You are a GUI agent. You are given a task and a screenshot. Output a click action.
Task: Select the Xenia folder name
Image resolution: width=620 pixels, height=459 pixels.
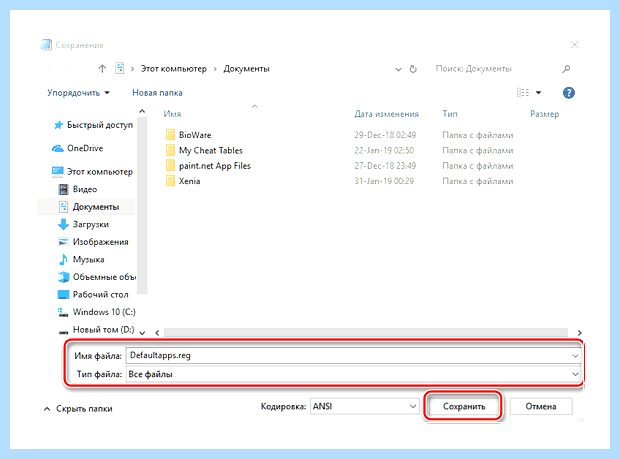(x=189, y=181)
